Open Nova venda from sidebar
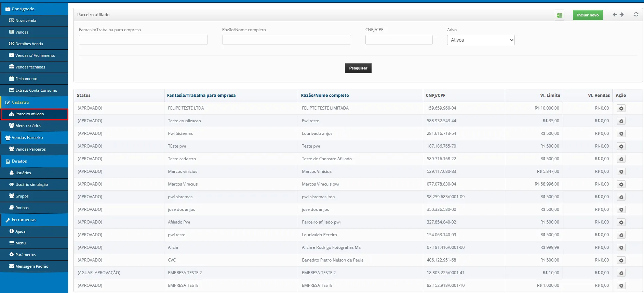This screenshot has width=644, height=293. tap(26, 21)
